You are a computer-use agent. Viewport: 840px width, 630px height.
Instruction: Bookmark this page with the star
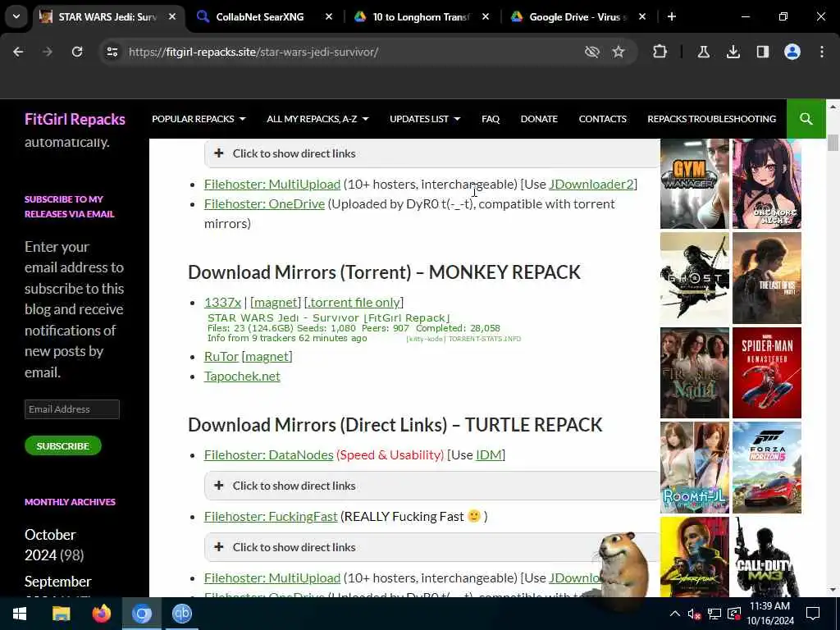[619, 52]
